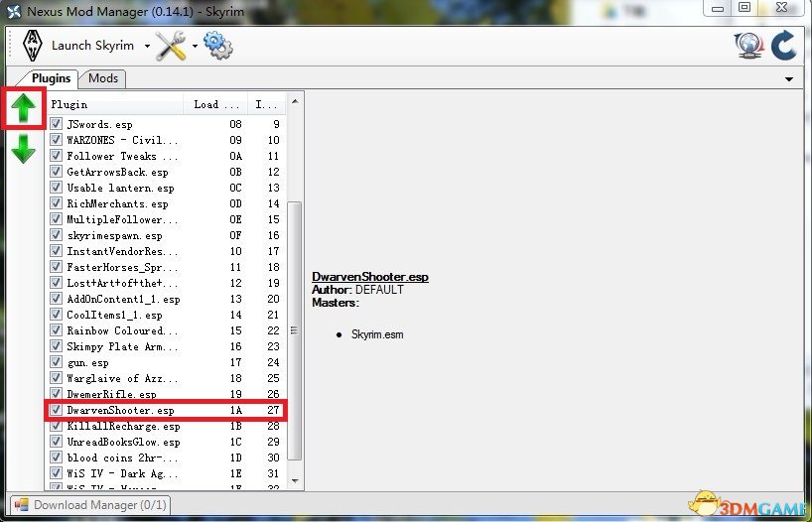Click the globe Nexus login icon
812x522 pixels.
748,46
